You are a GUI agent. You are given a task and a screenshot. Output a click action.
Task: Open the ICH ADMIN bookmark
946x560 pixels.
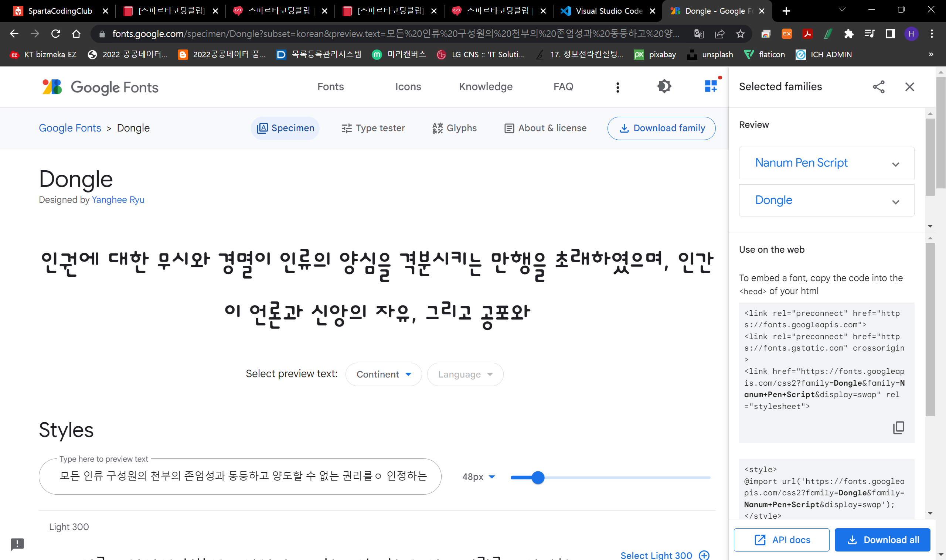pyautogui.click(x=824, y=54)
